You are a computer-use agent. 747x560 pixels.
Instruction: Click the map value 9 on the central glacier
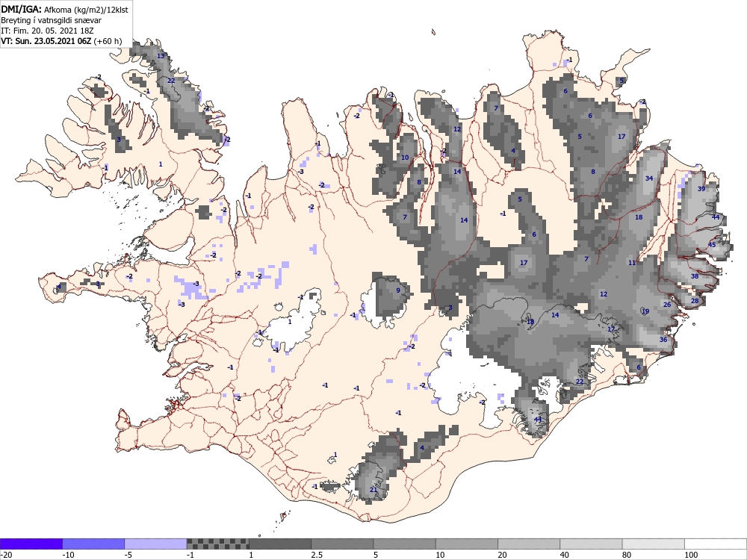pos(398,290)
